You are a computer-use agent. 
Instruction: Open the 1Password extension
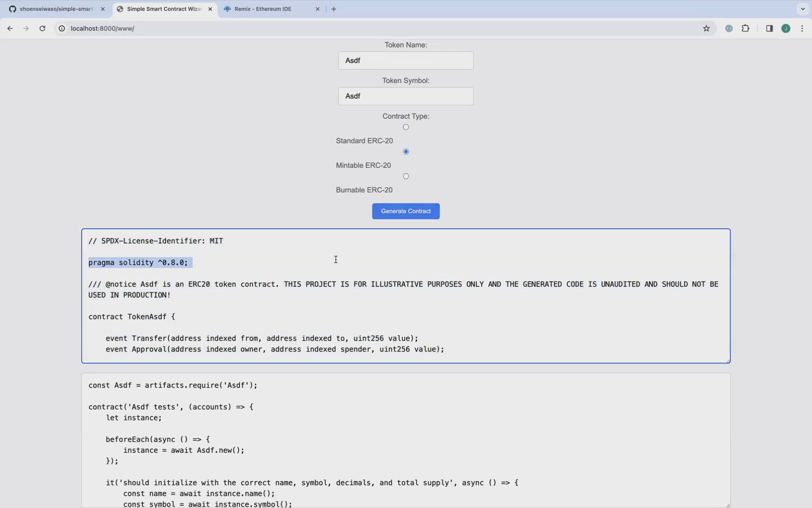[729, 28]
